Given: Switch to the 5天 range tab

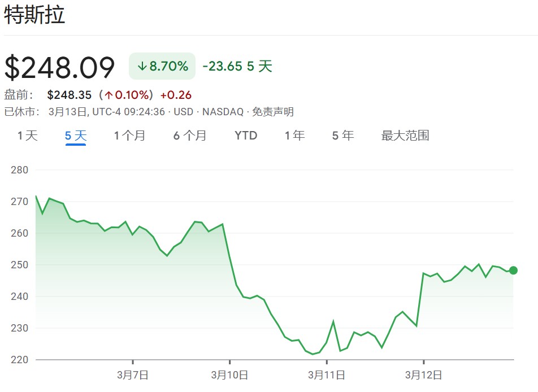Looking at the screenshot, I should pyautogui.click(x=76, y=136).
